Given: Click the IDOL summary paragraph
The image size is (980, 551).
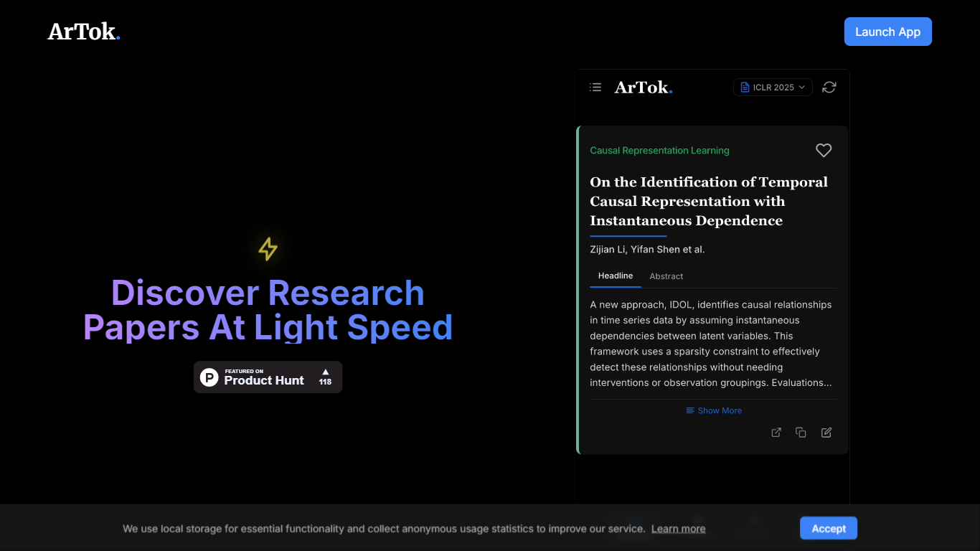Looking at the screenshot, I should 711,344.
